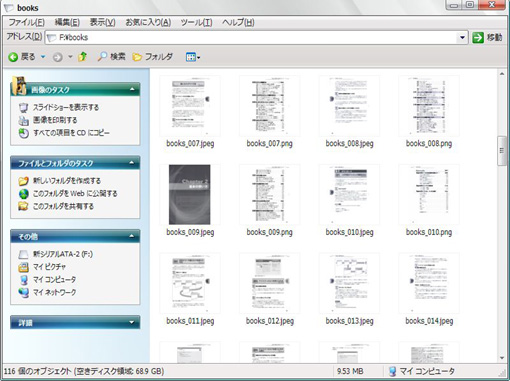Click the share folder icon
Viewport: 510px width, 381px height.
23,206
